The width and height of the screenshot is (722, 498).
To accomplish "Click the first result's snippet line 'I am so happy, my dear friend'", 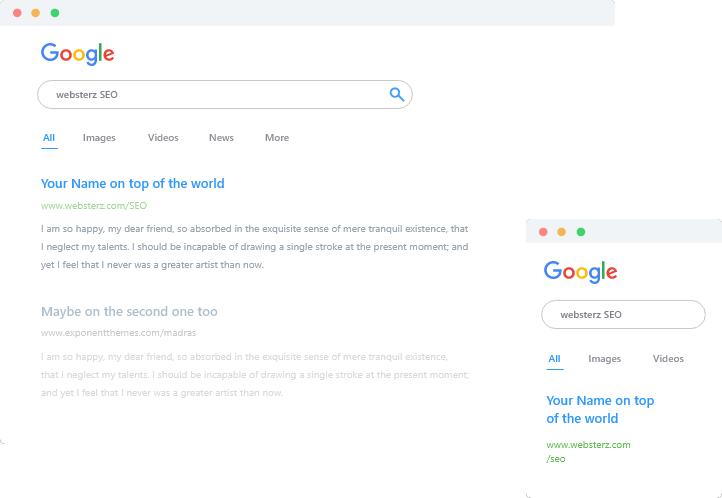I will pos(254,229).
